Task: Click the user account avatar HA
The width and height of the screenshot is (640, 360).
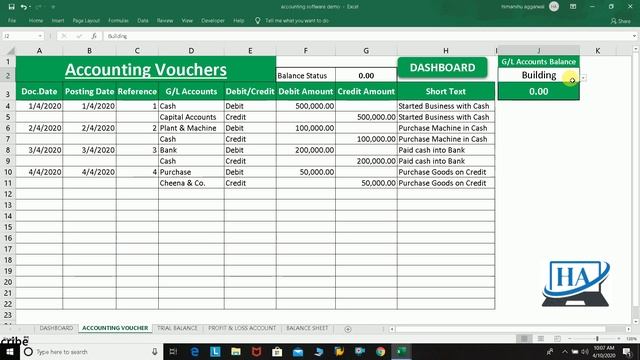Action: point(554,7)
